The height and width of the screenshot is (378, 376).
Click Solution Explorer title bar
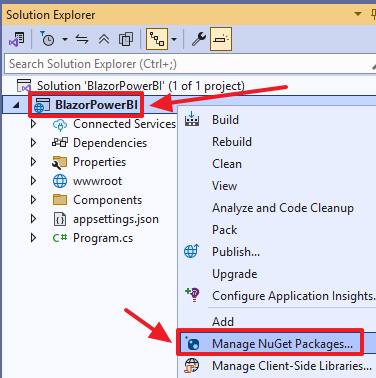(x=188, y=15)
